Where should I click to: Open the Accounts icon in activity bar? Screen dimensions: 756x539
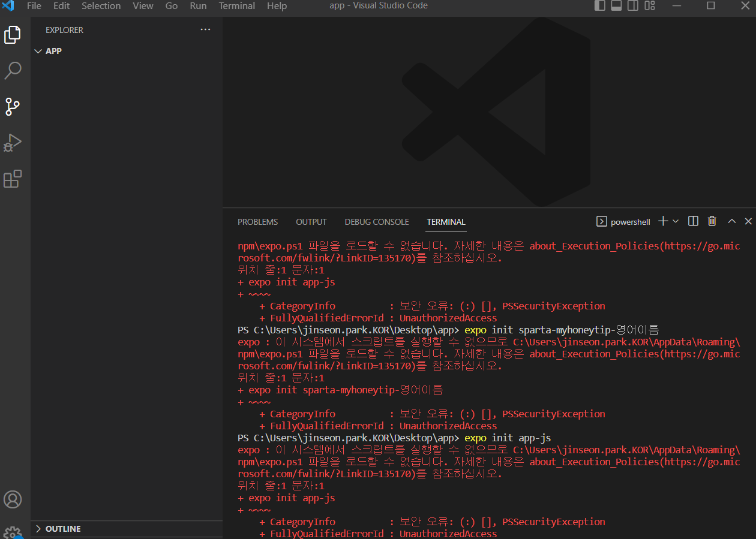13,499
